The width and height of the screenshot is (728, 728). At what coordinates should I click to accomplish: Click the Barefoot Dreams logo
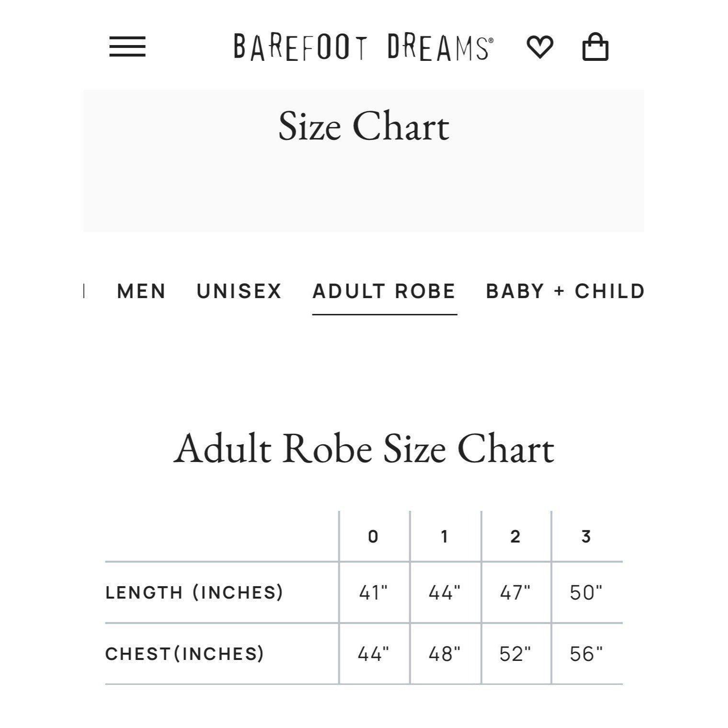(363, 47)
